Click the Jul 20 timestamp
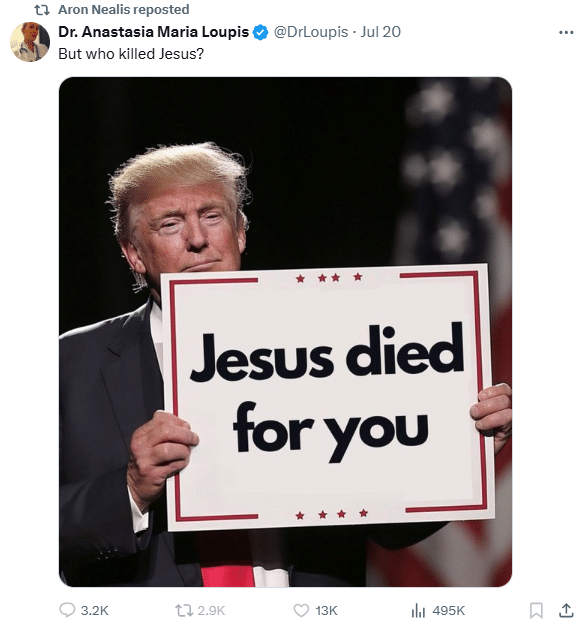 point(381,32)
